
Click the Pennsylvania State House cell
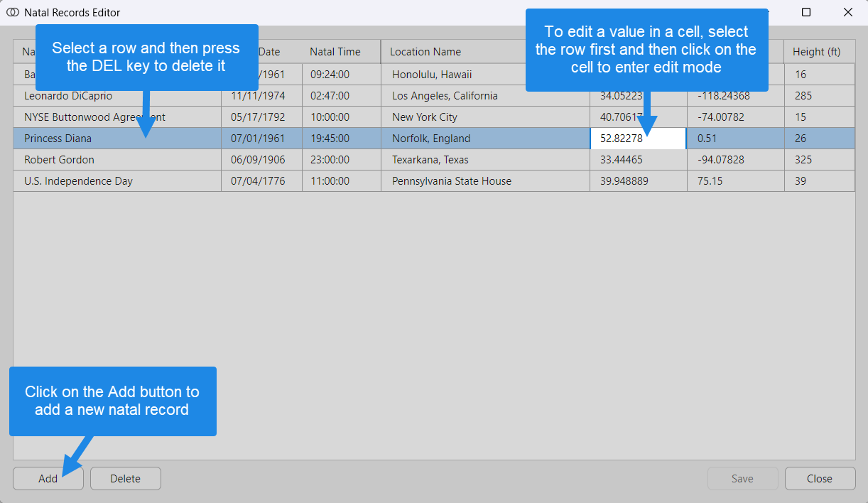pyautogui.click(x=451, y=181)
